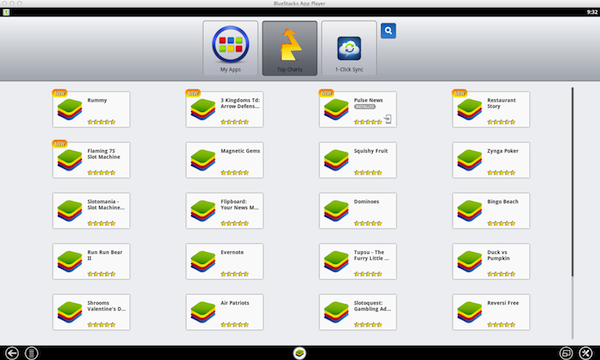Click the Pulse News app icon
The width and height of the screenshot is (600, 360).
[x=336, y=109]
